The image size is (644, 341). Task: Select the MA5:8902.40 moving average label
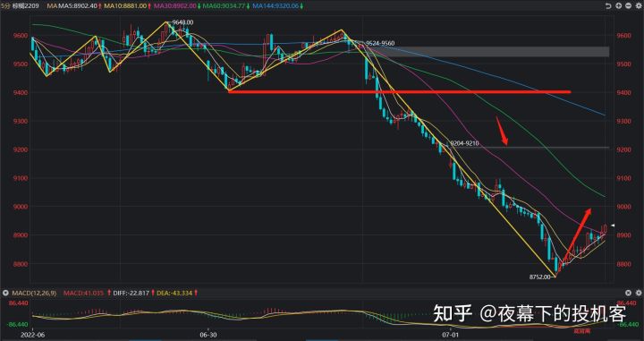coord(77,6)
